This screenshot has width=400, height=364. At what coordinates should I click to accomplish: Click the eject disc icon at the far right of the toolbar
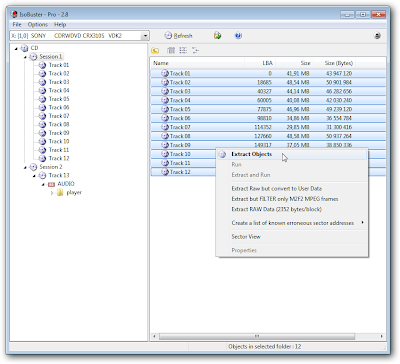(x=377, y=36)
